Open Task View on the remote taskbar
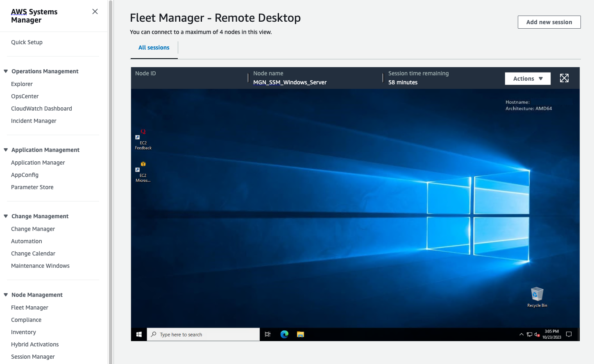The width and height of the screenshot is (594, 364). tap(268, 334)
